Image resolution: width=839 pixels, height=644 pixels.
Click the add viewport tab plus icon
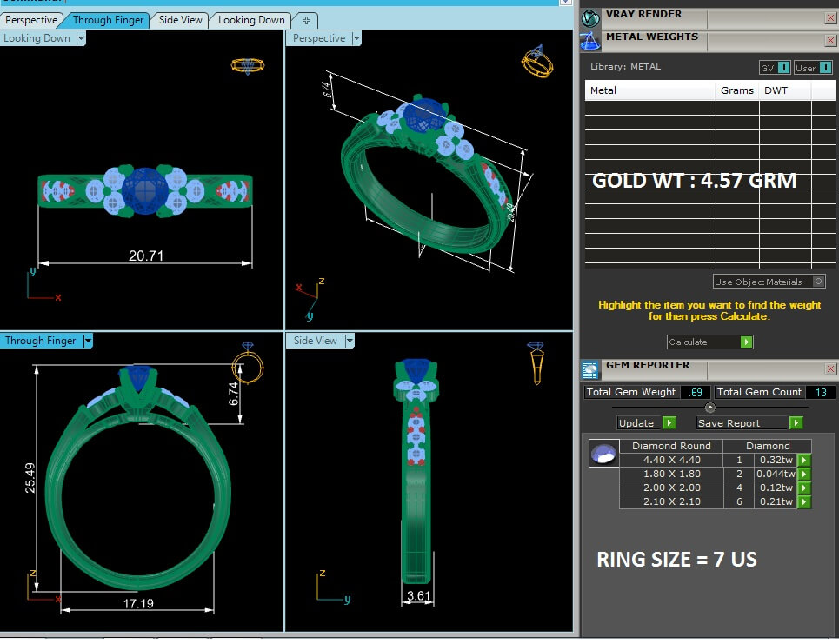[306, 20]
